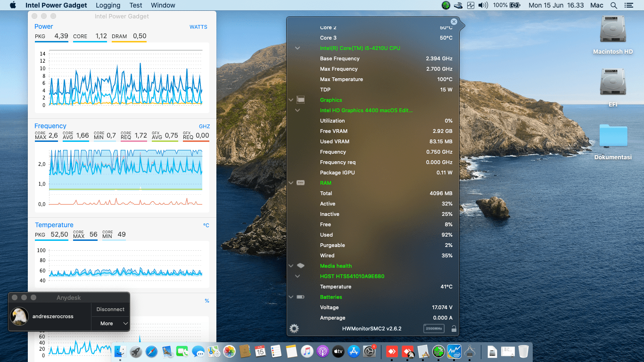Click the PKG power value 4,39

tap(61, 36)
